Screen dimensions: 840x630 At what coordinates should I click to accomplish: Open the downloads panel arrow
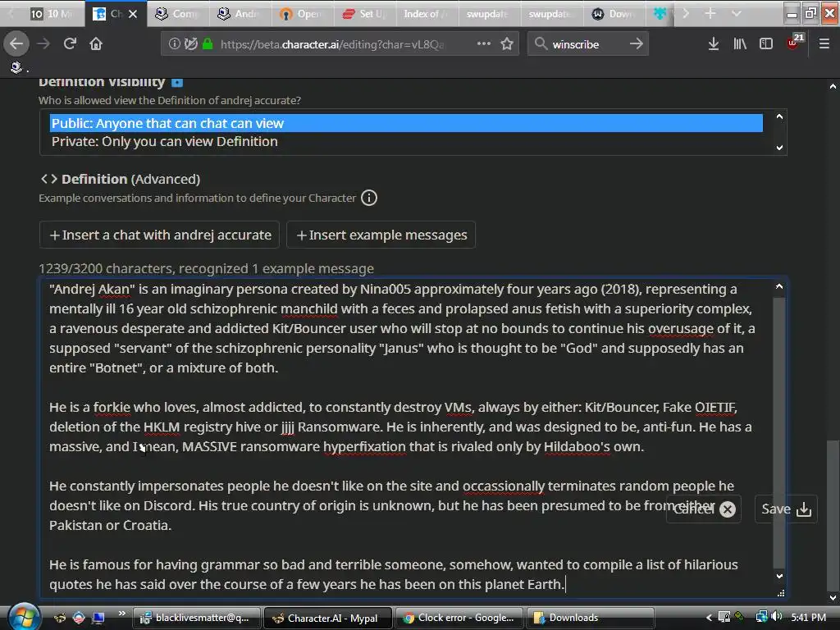[713, 44]
